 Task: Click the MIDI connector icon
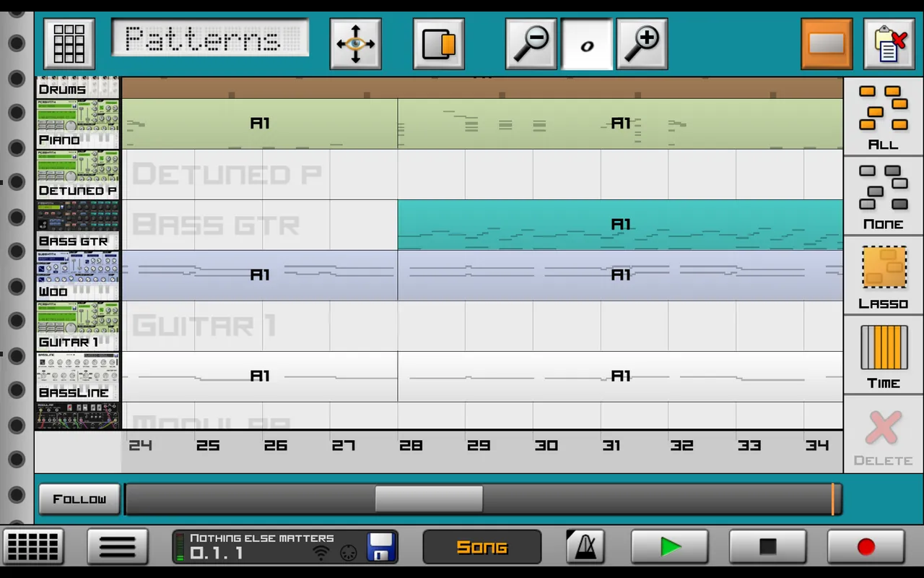click(x=349, y=553)
